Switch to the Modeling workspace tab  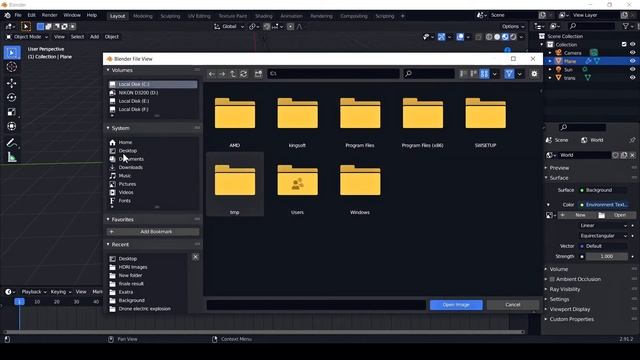click(143, 16)
